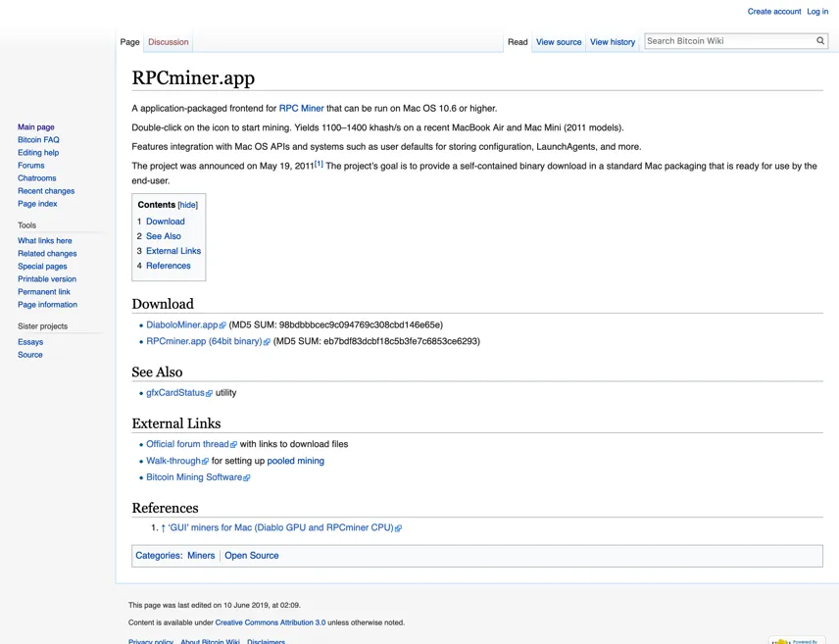The width and height of the screenshot is (839, 644).
Task: Click the search magnifier icon
Action: pos(819,41)
